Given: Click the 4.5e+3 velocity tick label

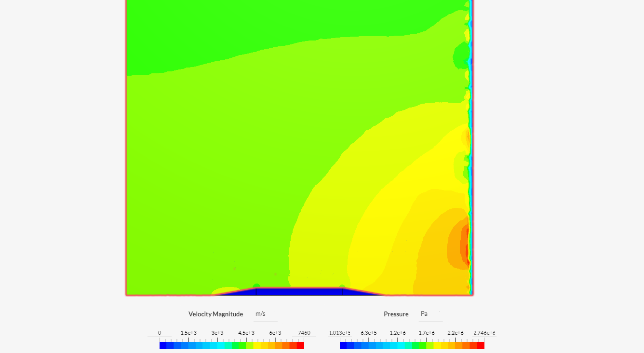Looking at the screenshot, I should tap(246, 333).
